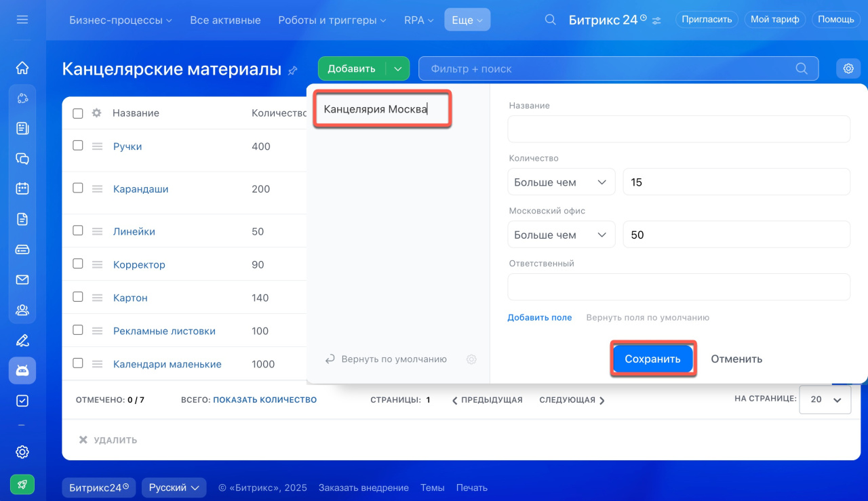Viewport: 868px width, 501px height.
Task: Click Вернуть поля по умолчанию
Action: click(x=648, y=317)
